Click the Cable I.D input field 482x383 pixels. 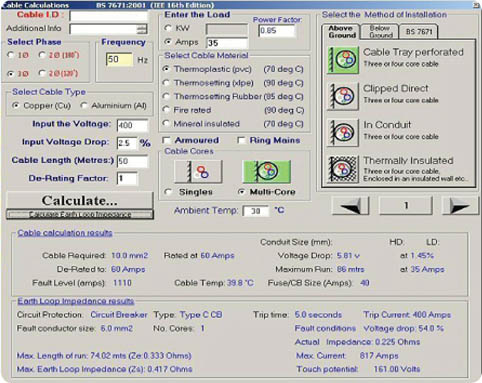pyautogui.click(x=109, y=15)
